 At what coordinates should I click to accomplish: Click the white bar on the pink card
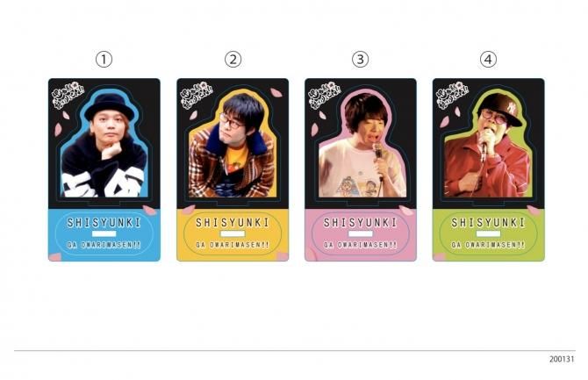click(361, 233)
